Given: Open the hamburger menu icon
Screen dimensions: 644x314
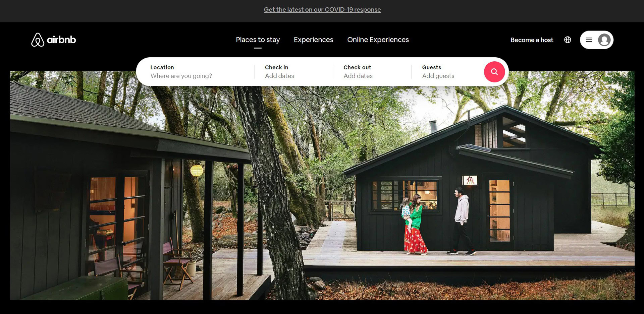Looking at the screenshot, I should point(589,40).
